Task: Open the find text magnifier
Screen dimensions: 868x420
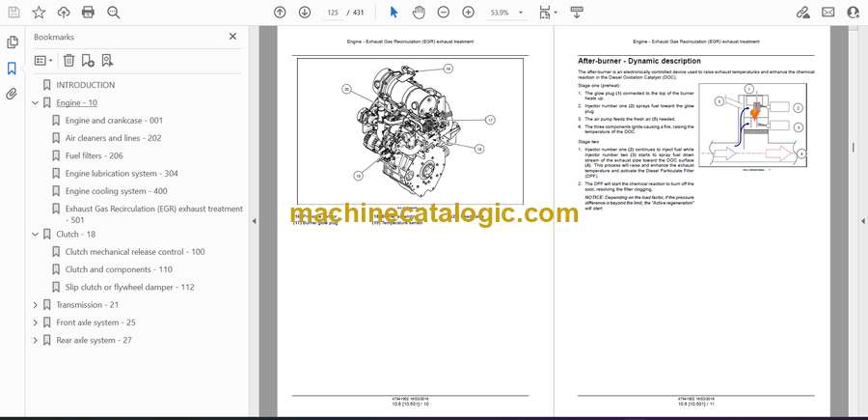Action: click(114, 13)
